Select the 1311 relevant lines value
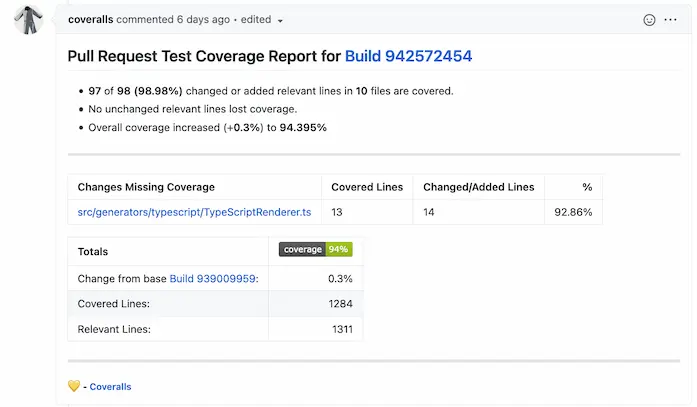Viewport: 697px width, 407px height. click(341, 328)
